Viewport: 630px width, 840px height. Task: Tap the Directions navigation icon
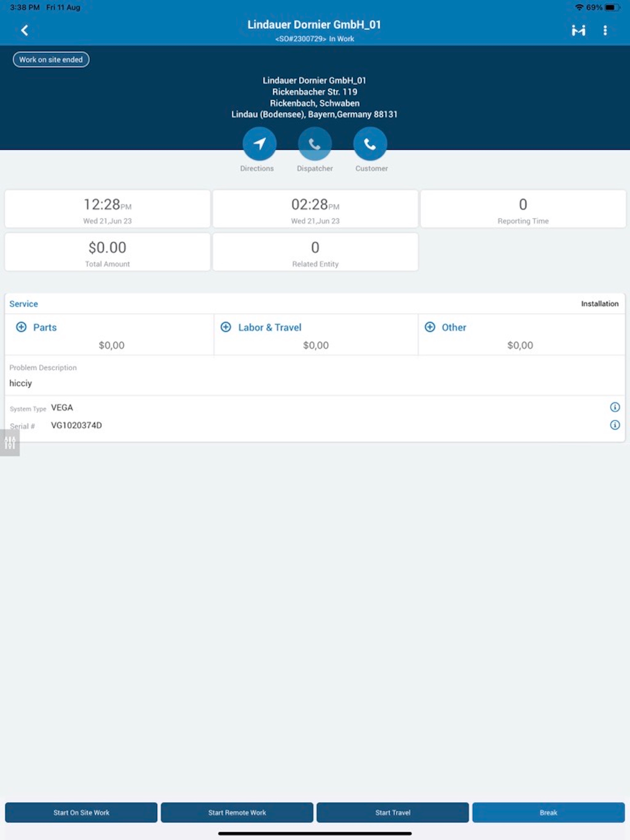[x=260, y=144]
